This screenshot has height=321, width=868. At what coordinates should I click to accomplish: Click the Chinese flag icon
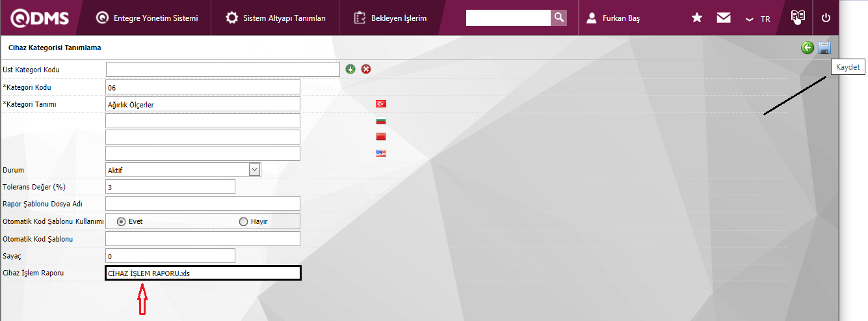381,137
